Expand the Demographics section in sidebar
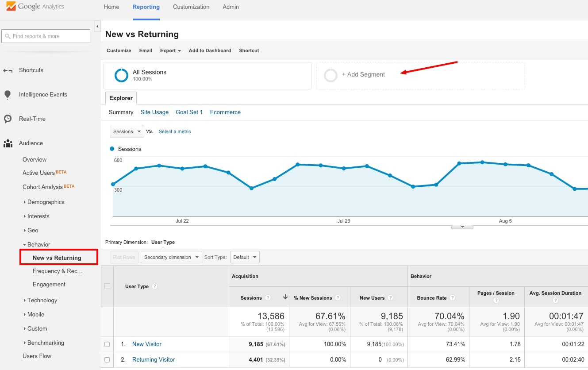The width and height of the screenshot is (588, 370). point(44,202)
